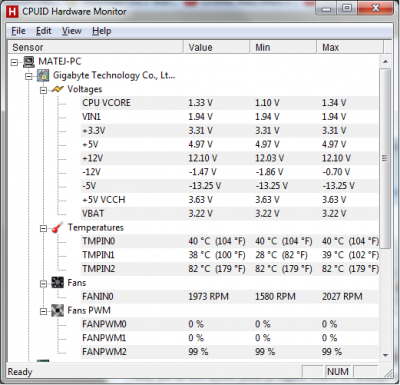
Task: Select the Temperatures tree label
Action: [96, 228]
